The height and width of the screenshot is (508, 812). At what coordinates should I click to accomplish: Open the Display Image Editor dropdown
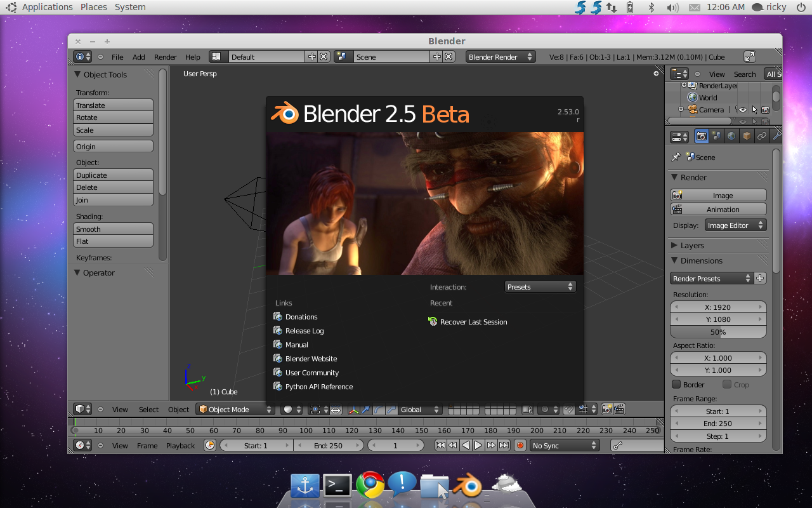click(735, 225)
